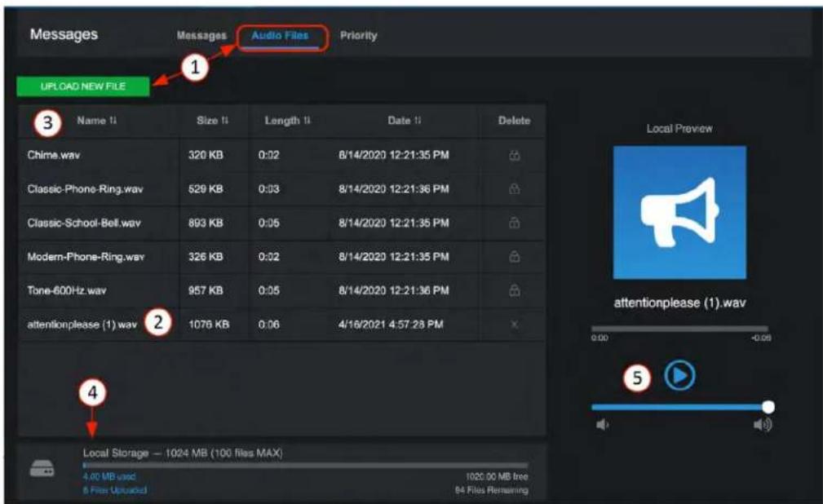Screen dimensions: 823x504
Task: Sort the file list by Name
Action: coord(96,121)
